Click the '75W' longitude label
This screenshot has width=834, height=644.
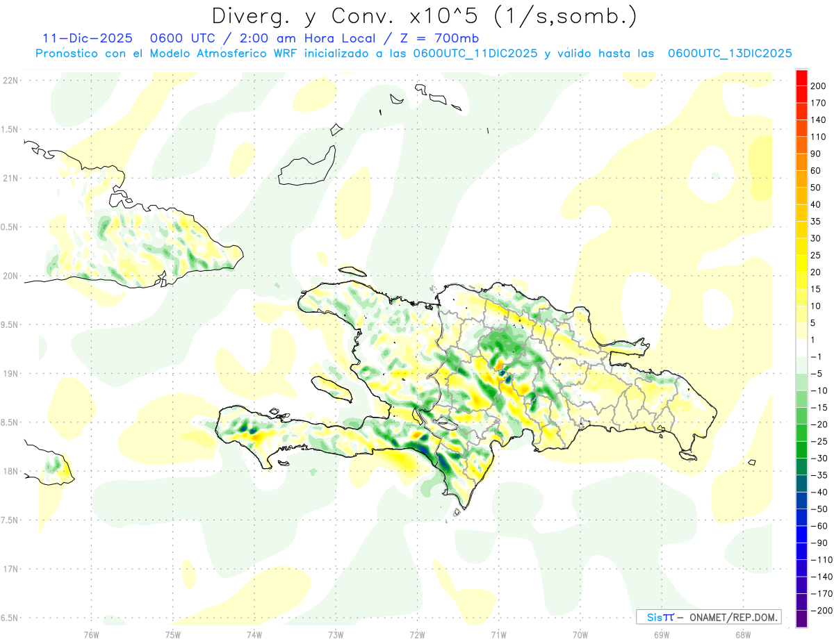tap(172, 634)
